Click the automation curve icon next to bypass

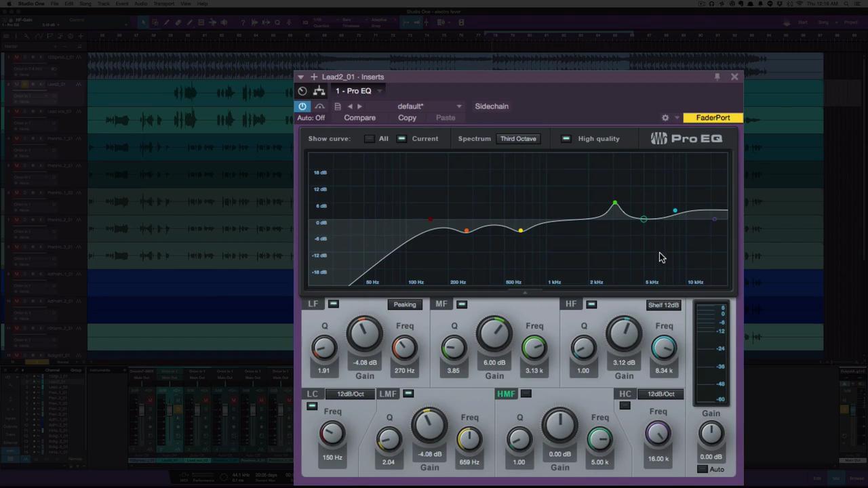click(319, 106)
